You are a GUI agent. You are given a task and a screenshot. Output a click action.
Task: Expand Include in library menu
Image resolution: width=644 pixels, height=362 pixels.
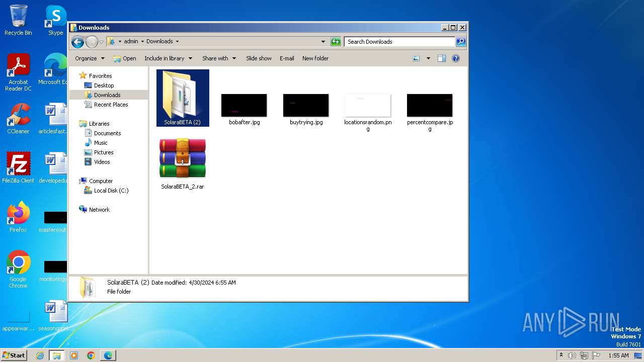point(168,58)
